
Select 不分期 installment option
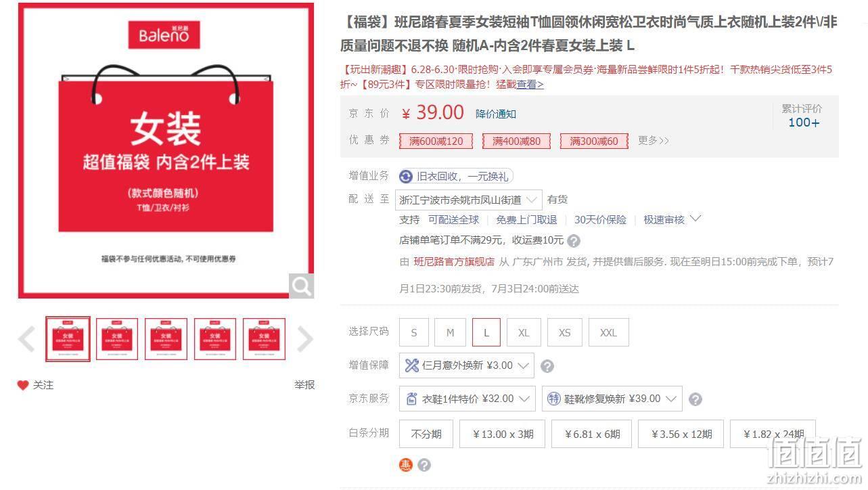coord(426,434)
